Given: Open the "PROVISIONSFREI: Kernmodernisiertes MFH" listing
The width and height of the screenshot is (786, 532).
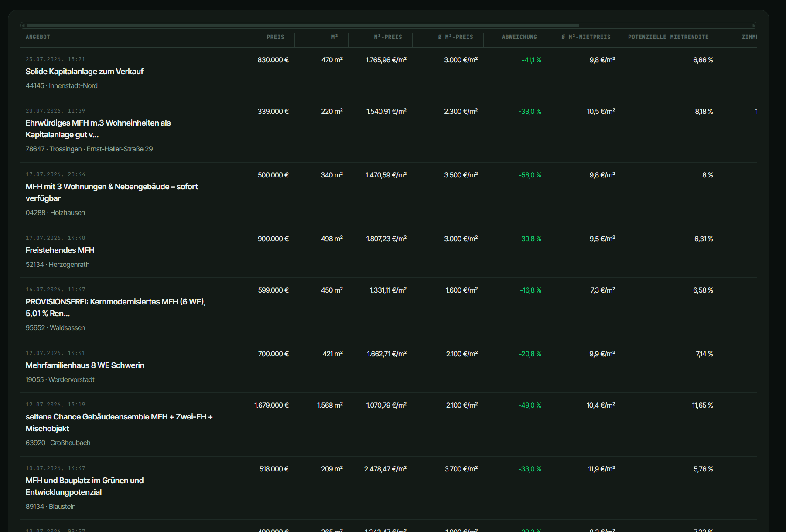Looking at the screenshot, I should click(116, 308).
